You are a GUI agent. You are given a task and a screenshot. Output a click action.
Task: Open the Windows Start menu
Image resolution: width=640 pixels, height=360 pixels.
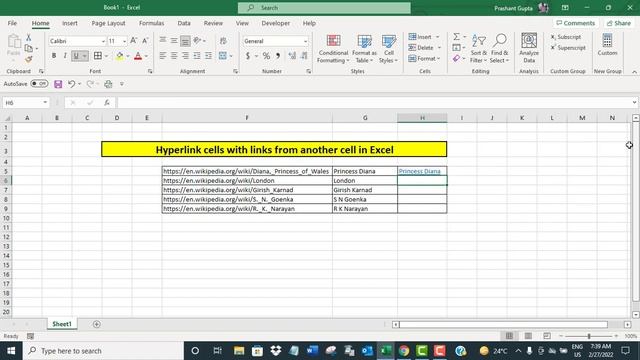pyautogui.click(x=11, y=351)
